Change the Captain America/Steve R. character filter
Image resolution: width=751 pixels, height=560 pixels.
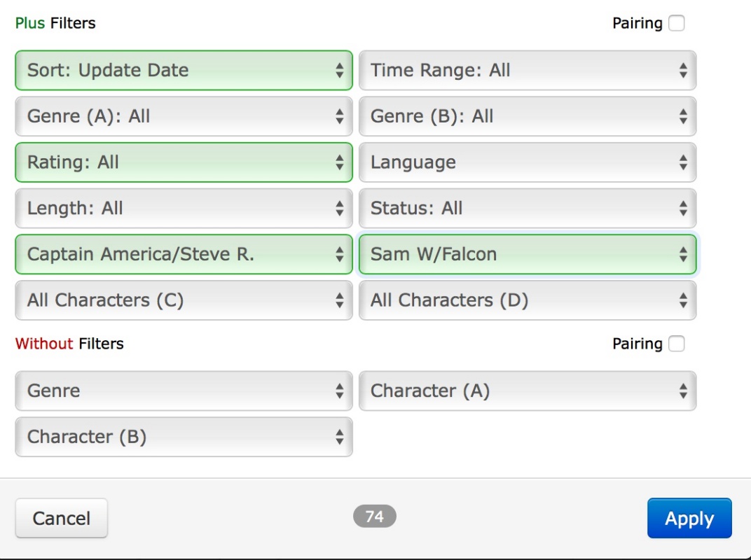coord(184,254)
